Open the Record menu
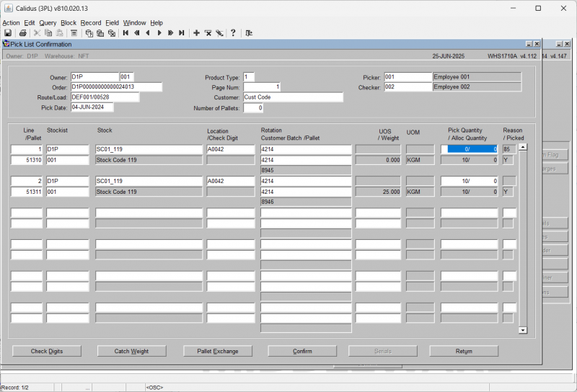Image resolution: width=577 pixels, height=392 pixels. coord(91,23)
